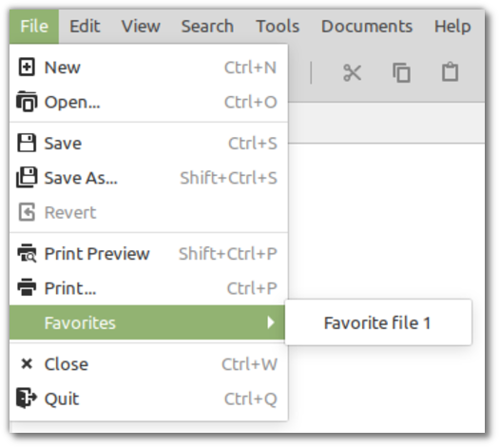This screenshot has height=448, width=500.
Task: Expand the Favorites submenu arrow
Action: [271, 322]
